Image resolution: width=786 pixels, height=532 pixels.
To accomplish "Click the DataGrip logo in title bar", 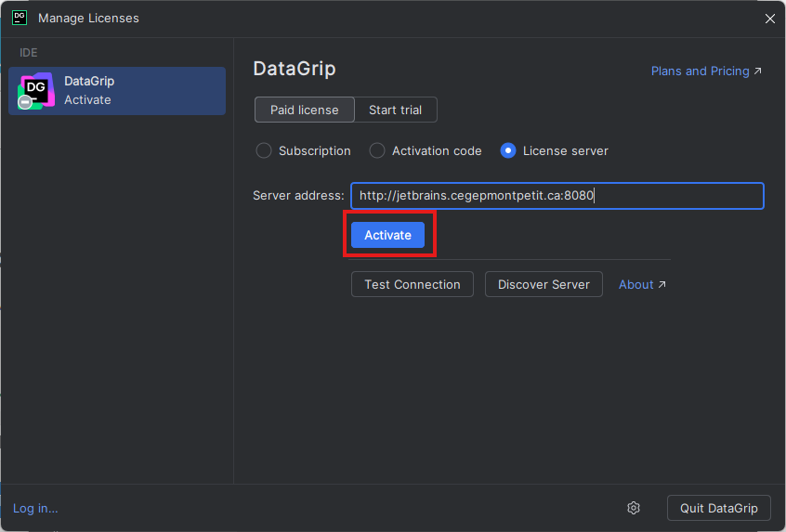I will tap(19, 18).
